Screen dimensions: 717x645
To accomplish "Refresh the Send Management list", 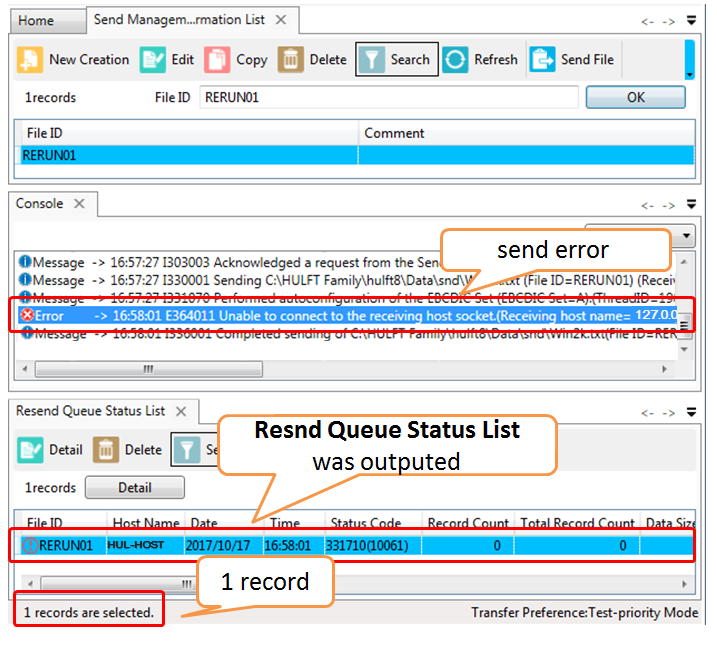I will (x=481, y=60).
